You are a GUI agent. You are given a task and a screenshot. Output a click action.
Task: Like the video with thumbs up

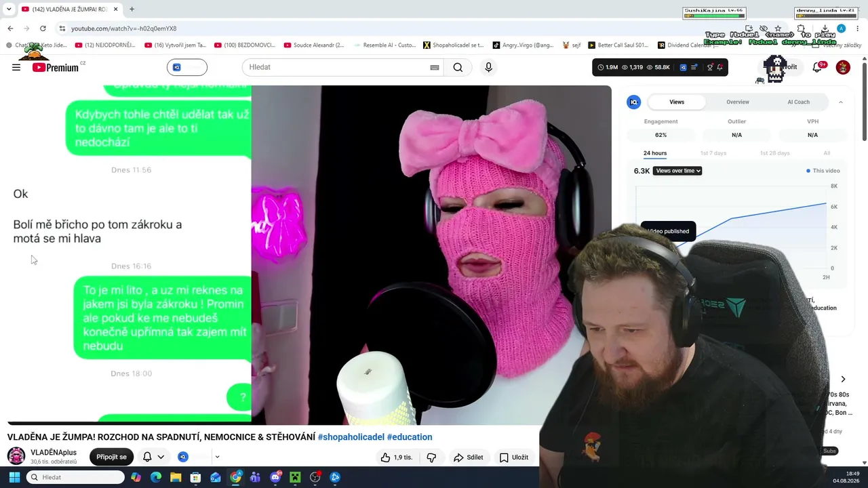pos(397,457)
